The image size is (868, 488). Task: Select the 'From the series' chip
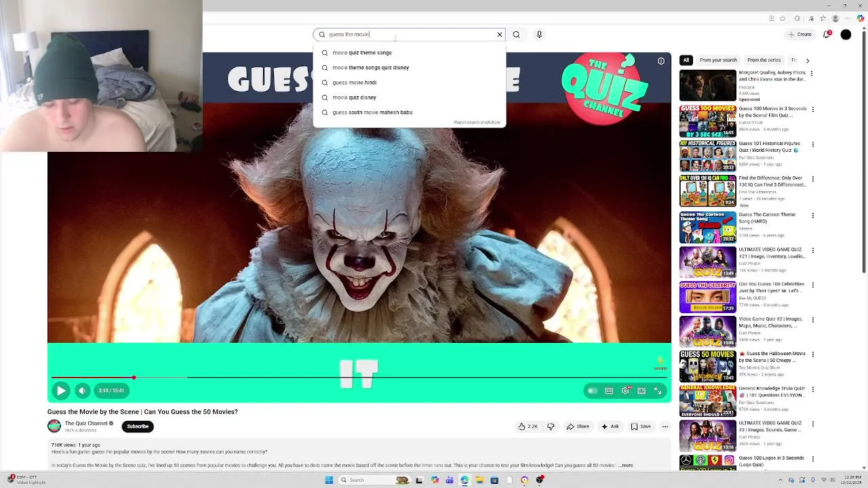764,60
